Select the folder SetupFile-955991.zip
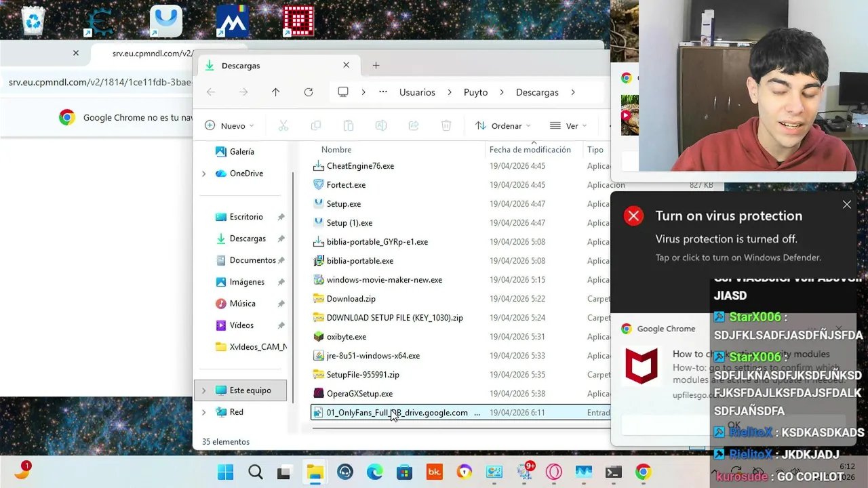The height and width of the screenshot is (488, 868). pos(363,375)
